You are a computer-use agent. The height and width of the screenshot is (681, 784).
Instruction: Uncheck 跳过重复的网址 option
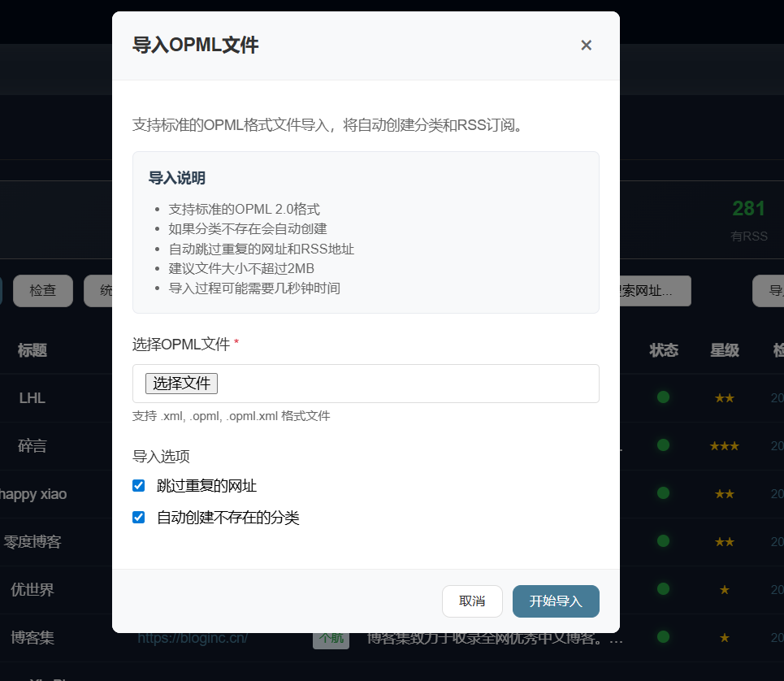pos(138,485)
